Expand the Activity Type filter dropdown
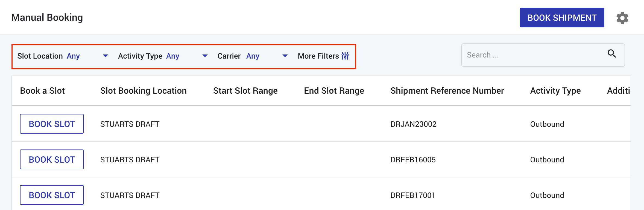 [205, 56]
